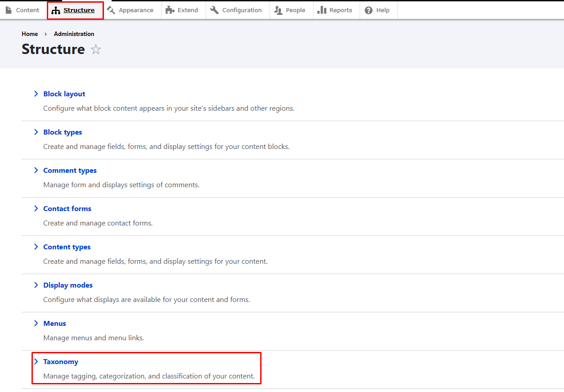The image size is (564, 392).
Task: Add Structure page to shortcuts via star
Action: pyautogui.click(x=96, y=50)
